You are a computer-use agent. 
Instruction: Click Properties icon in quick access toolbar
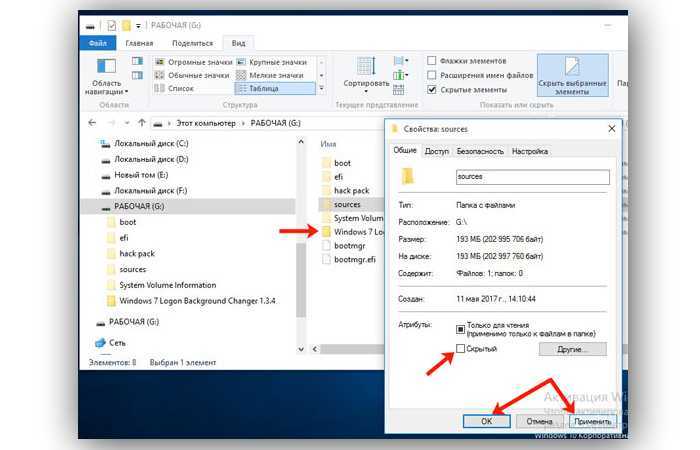pyautogui.click(x=111, y=26)
